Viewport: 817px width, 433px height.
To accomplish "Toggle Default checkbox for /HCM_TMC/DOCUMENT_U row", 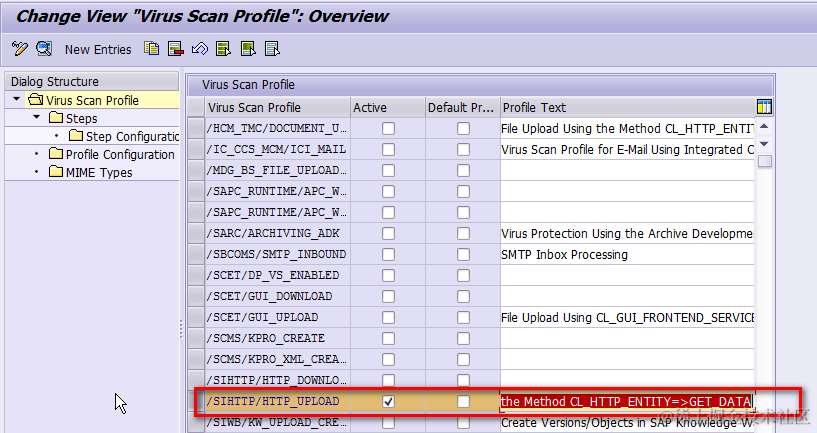I will pyautogui.click(x=463, y=128).
